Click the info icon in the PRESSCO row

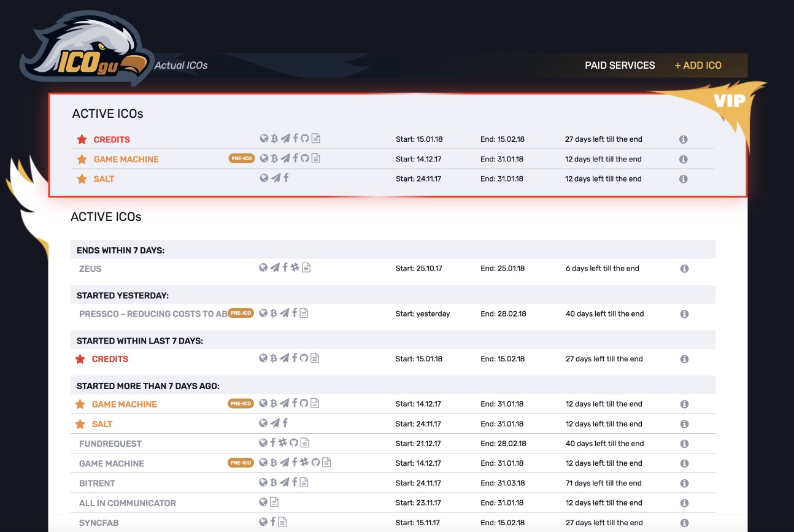click(684, 314)
